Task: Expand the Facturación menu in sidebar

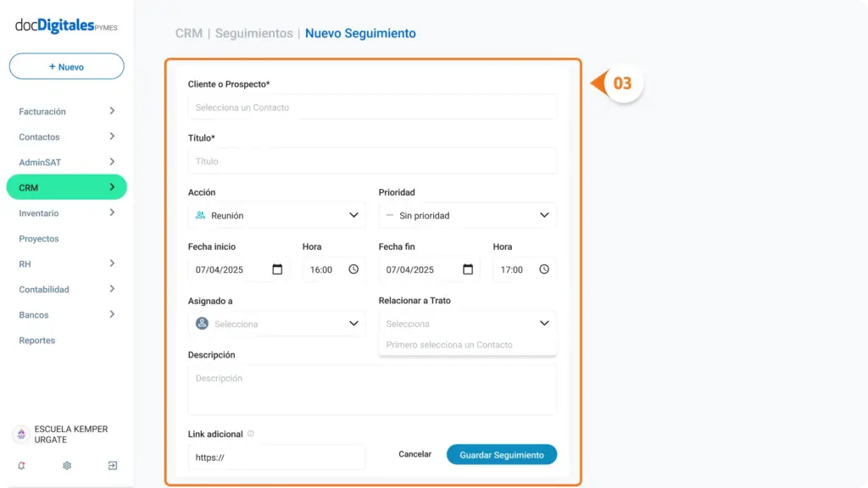Action: click(x=66, y=111)
